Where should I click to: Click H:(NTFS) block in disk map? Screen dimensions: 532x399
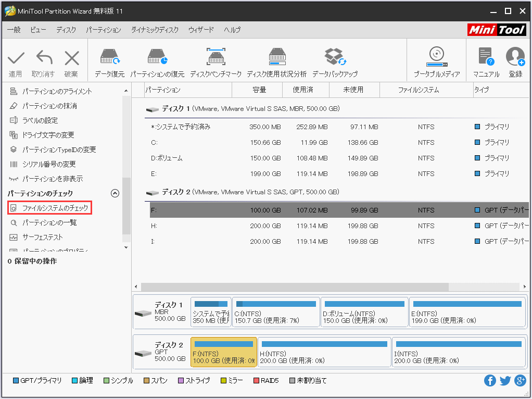(x=324, y=352)
